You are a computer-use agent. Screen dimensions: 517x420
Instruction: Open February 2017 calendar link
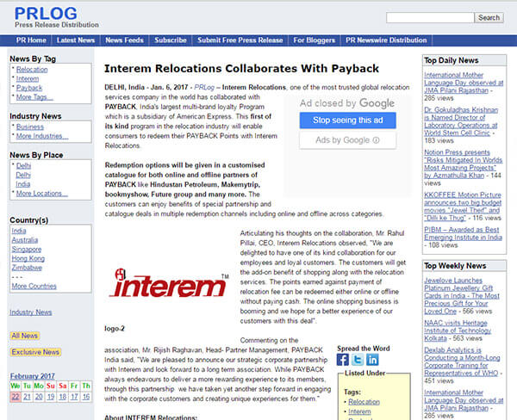33,376
